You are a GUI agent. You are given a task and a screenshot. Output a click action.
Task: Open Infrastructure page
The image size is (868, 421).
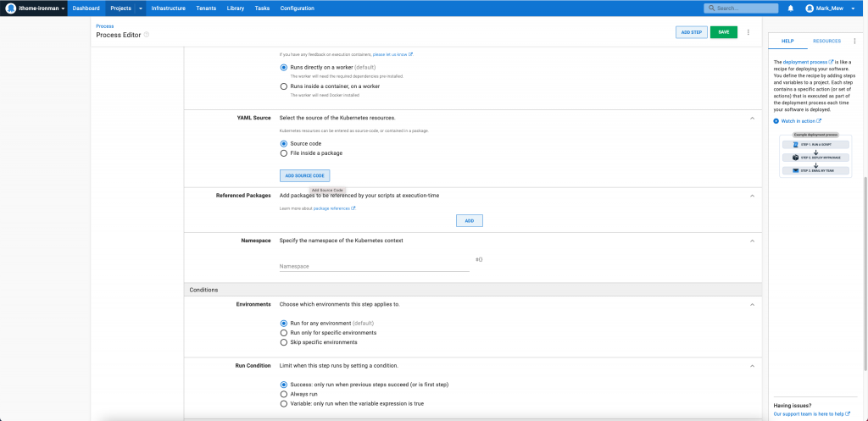point(169,8)
